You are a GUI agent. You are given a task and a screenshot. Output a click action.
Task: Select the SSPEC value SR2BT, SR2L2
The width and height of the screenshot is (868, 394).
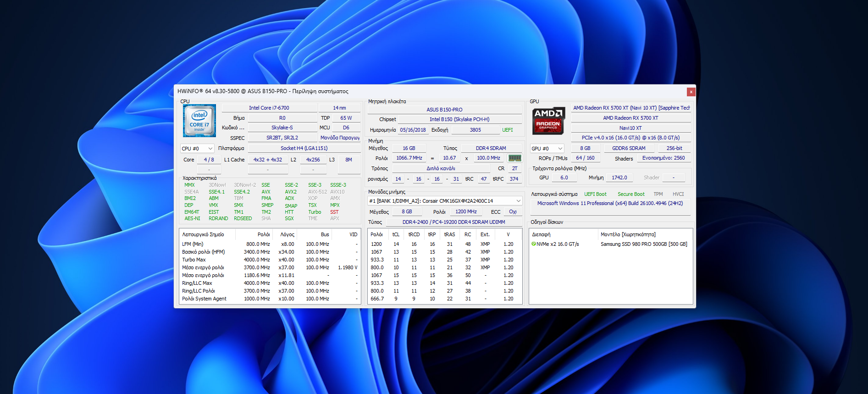[x=282, y=138]
